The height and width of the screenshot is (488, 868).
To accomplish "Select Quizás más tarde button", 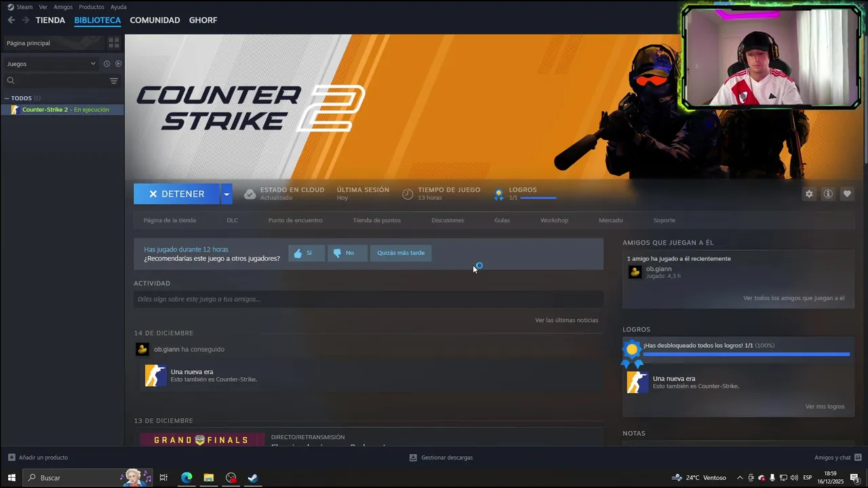I will (x=401, y=253).
